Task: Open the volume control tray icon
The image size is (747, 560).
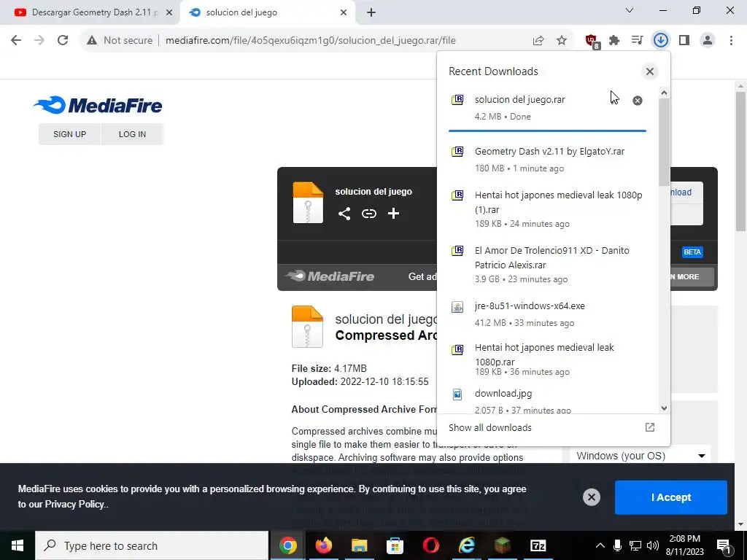Action: coord(653,545)
